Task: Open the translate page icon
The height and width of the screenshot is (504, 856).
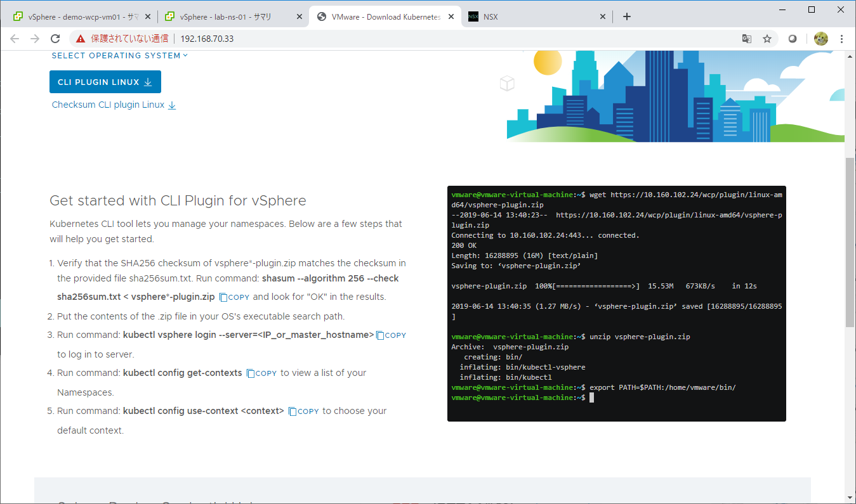Action: coord(747,39)
